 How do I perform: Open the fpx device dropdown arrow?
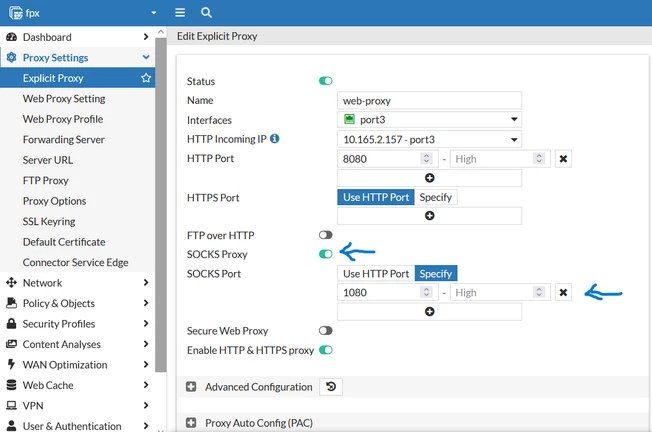coord(153,13)
